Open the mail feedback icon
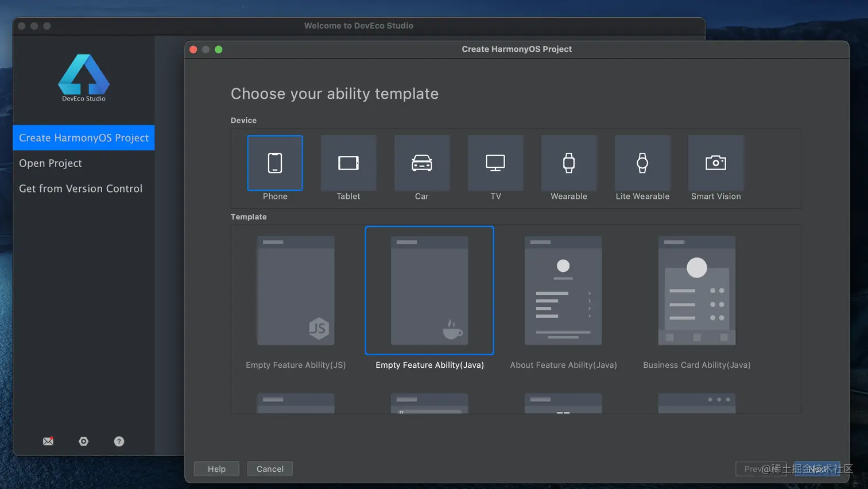The width and height of the screenshot is (868, 489). click(48, 441)
